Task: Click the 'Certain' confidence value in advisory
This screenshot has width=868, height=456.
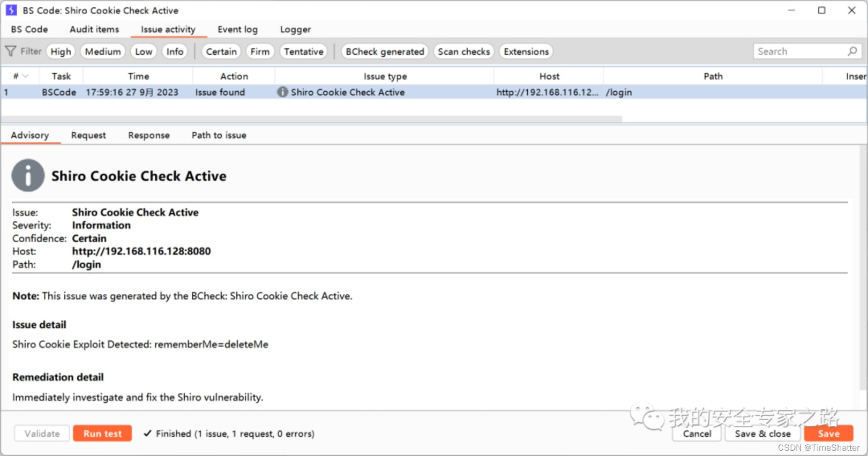Action: (89, 238)
